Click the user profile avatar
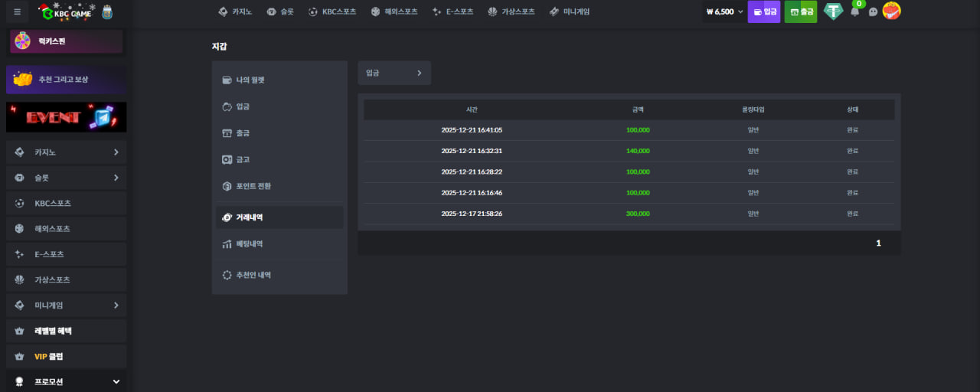The image size is (980, 392). click(x=891, y=11)
